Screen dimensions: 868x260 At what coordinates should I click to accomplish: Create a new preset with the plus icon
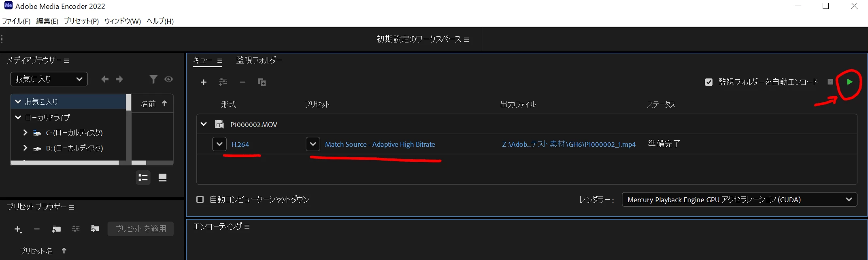[x=18, y=229]
